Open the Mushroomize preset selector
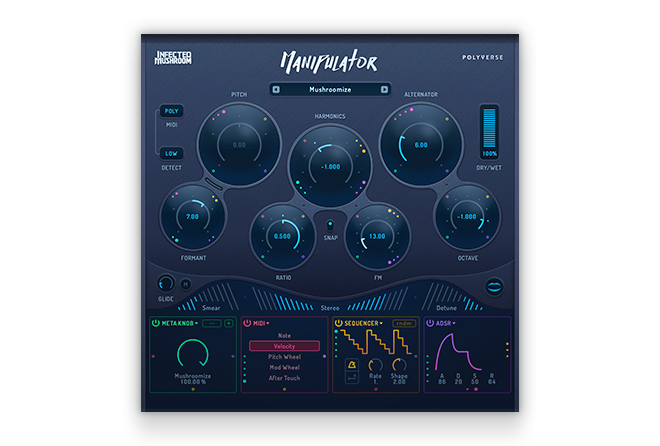 coord(330,90)
